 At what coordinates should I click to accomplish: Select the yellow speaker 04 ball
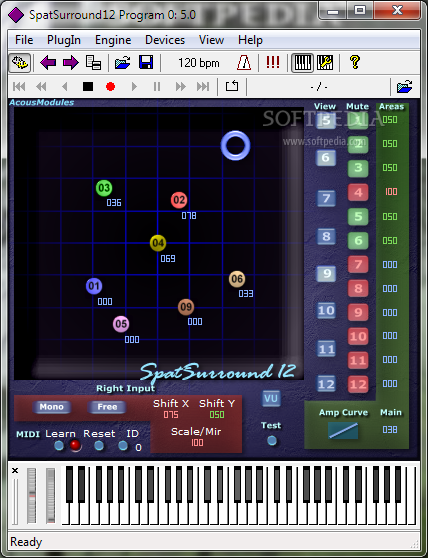coord(158,243)
